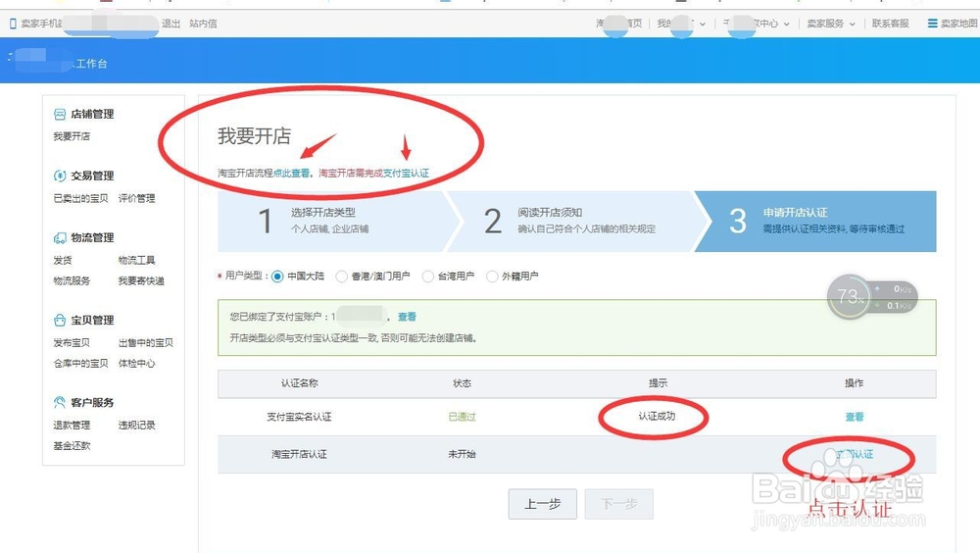Open 已卖出的宝贝 in the sidebar

point(80,198)
